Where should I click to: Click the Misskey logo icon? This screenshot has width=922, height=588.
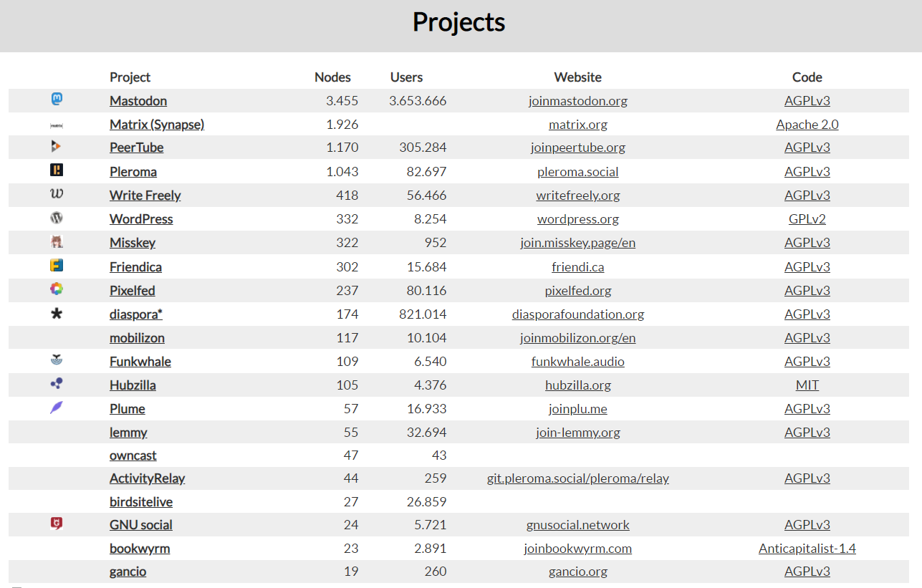tap(57, 242)
